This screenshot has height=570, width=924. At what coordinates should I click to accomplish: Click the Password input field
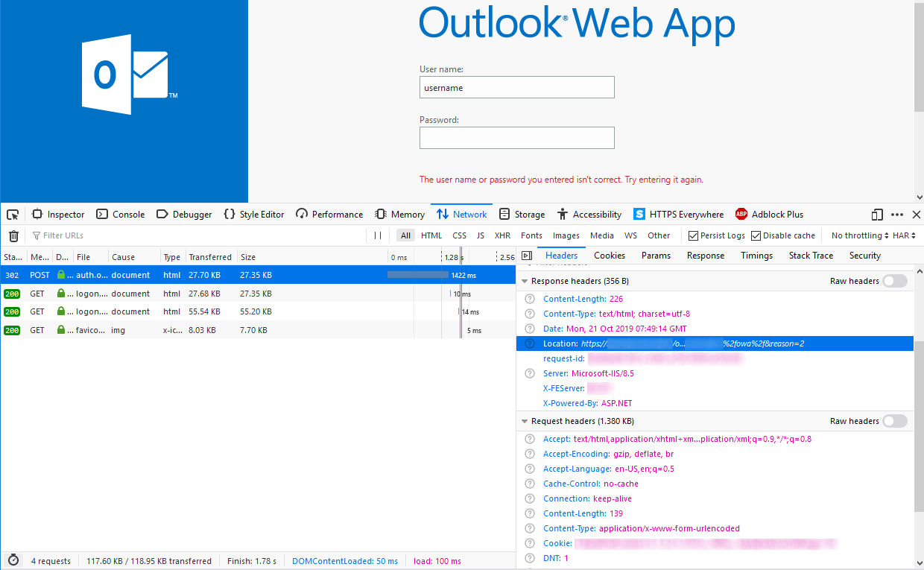(x=517, y=138)
